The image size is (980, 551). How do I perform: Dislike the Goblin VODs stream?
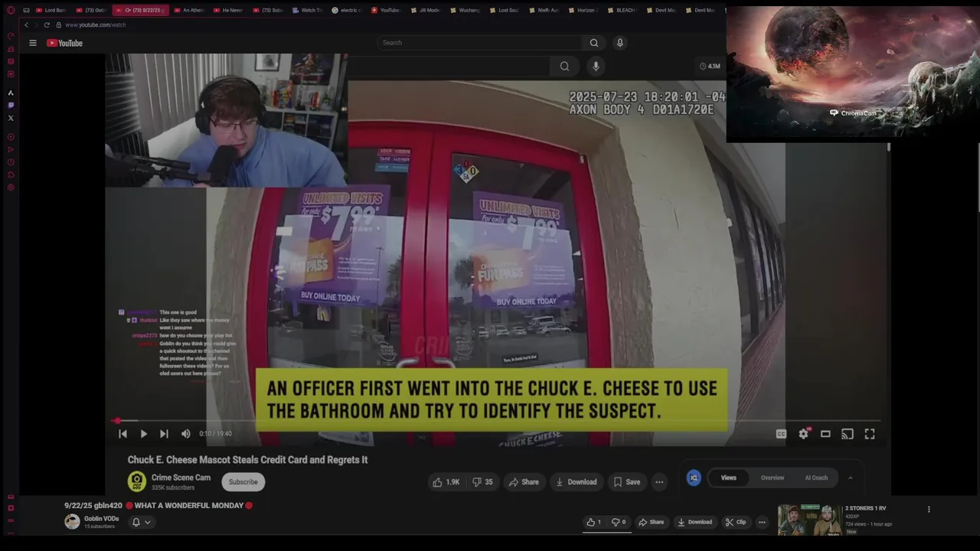pyautogui.click(x=618, y=522)
